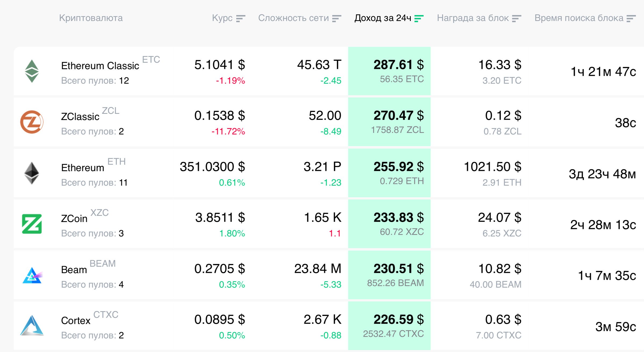
Task: Click 'Всего пулов: 12' under Ethereum Classic
Action: (x=95, y=81)
